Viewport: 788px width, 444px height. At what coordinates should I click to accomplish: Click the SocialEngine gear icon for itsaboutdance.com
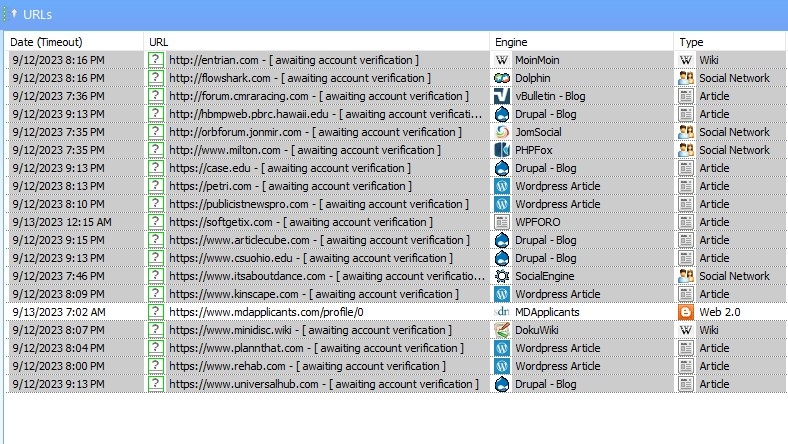tap(502, 276)
